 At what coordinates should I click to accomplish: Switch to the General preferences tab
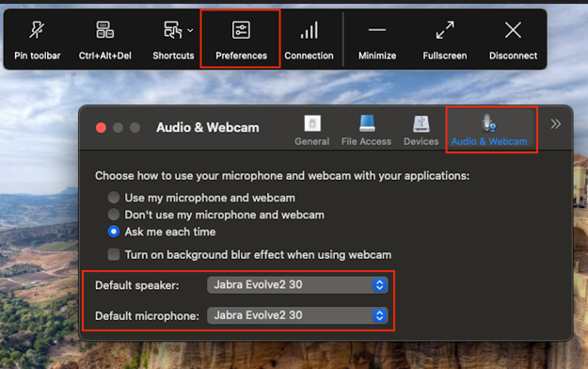[312, 131]
